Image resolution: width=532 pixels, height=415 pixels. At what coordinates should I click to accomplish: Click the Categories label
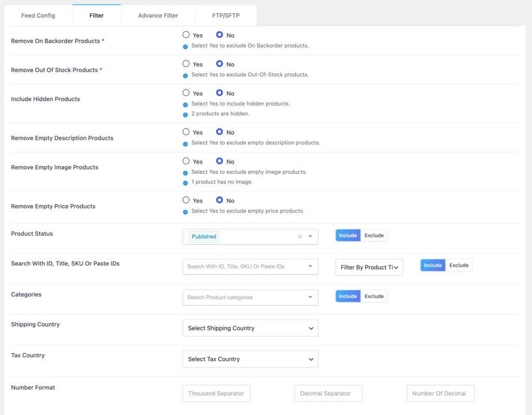26,294
